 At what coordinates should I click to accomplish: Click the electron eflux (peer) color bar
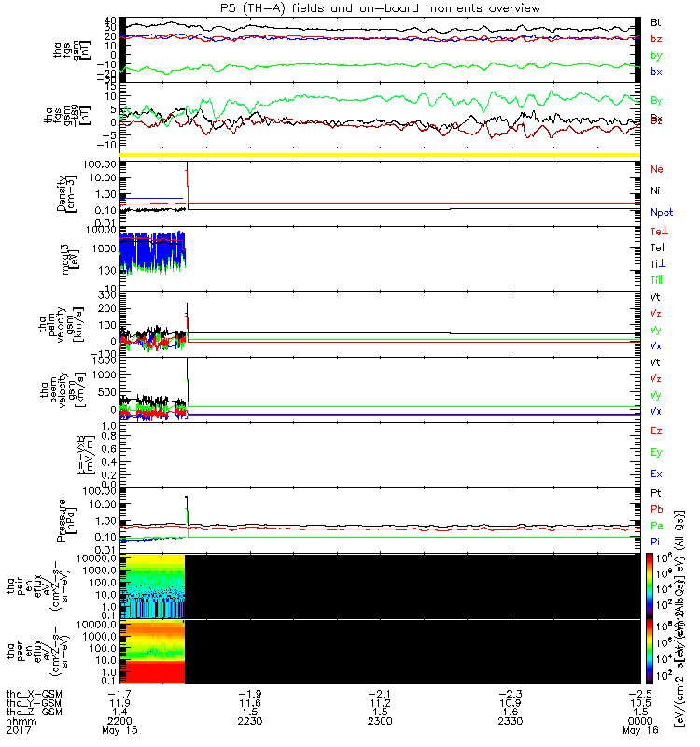click(x=650, y=651)
